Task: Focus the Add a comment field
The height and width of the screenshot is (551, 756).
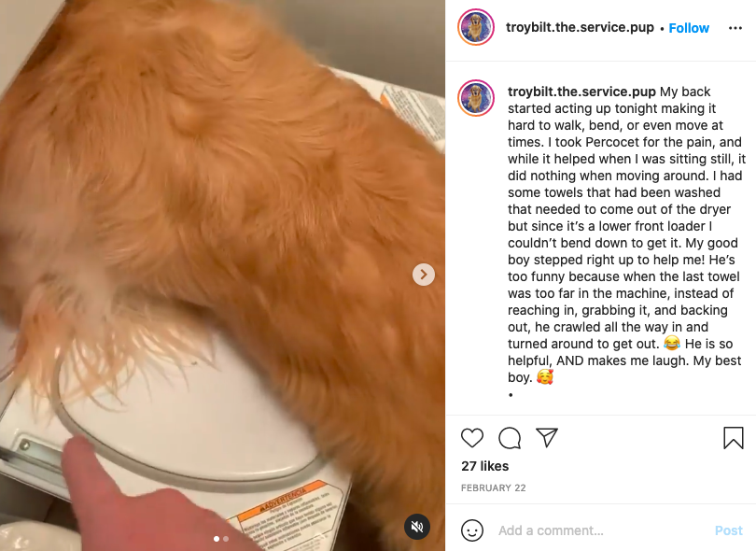Action: tap(600, 530)
